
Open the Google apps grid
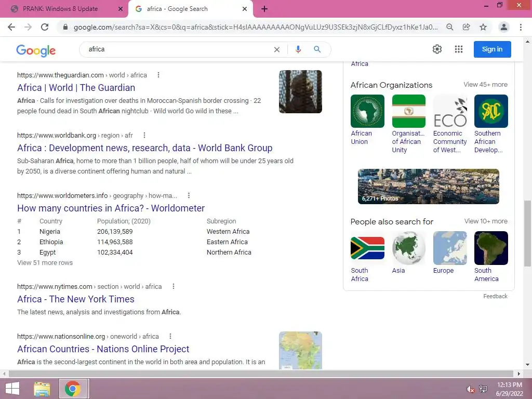click(x=459, y=49)
